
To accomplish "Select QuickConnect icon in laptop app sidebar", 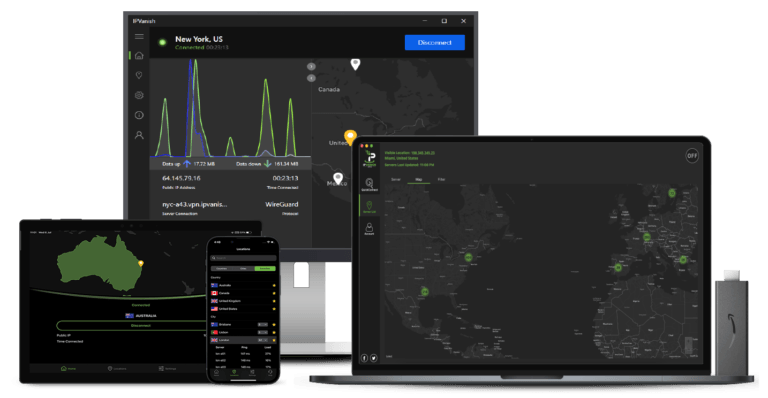I will [369, 185].
